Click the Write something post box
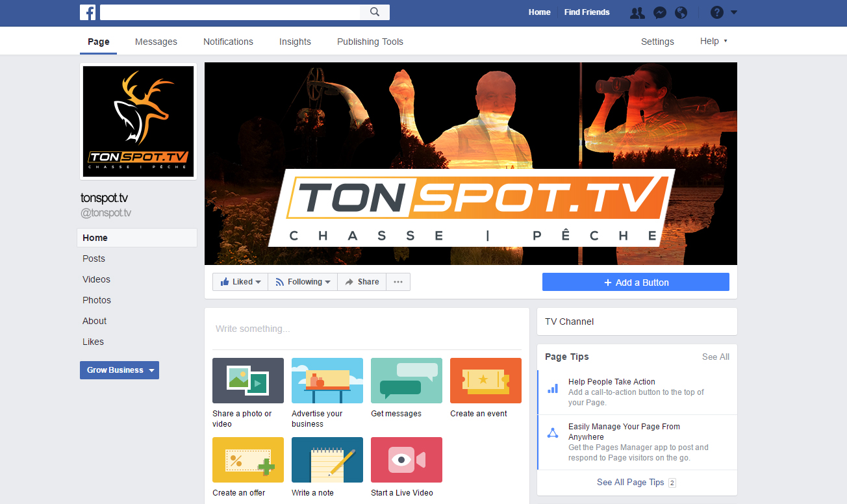847x504 pixels. (367, 329)
